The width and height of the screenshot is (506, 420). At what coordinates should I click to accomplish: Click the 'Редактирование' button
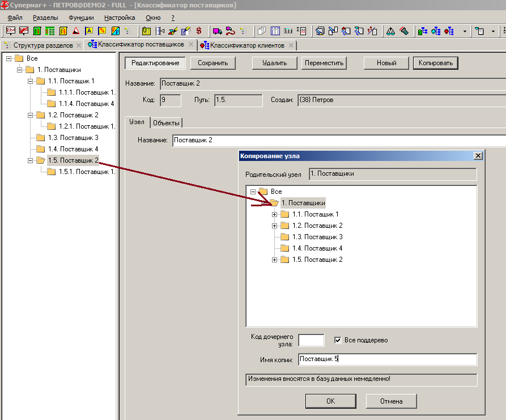(155, 63)
